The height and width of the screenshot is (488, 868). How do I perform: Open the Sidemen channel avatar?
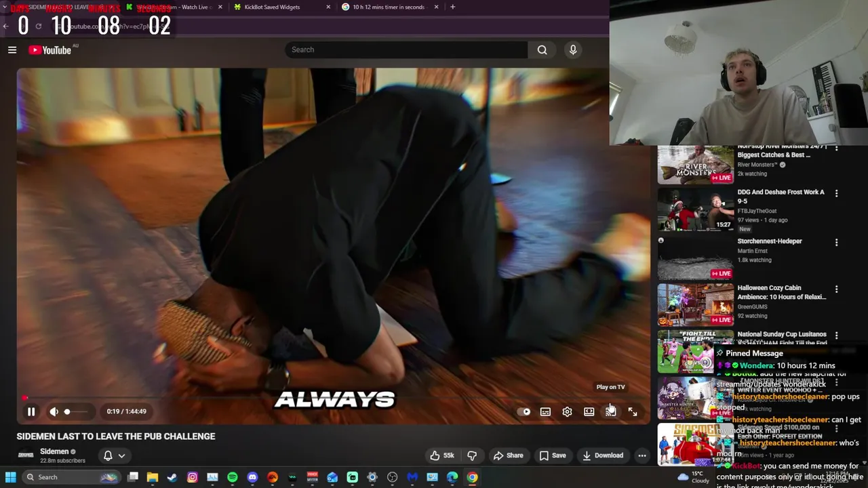point(26,455)
